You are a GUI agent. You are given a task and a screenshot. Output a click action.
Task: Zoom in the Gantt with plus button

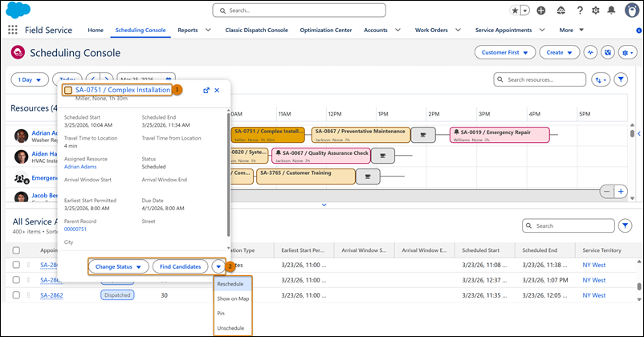[x=621, y=191]
